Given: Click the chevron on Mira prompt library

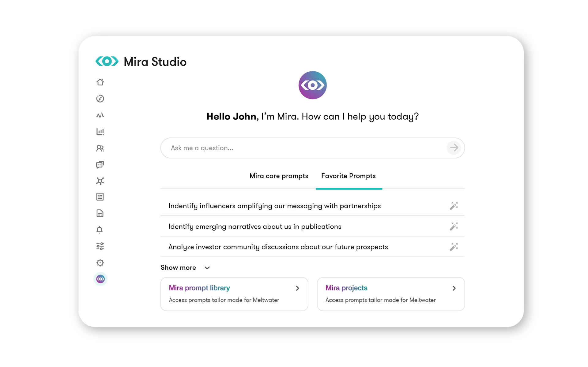Looking at the screenshot, I should point(297,288).
